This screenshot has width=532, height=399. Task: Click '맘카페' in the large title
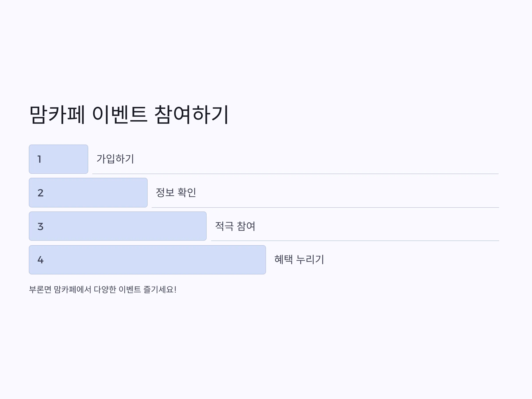pos(57,114)
